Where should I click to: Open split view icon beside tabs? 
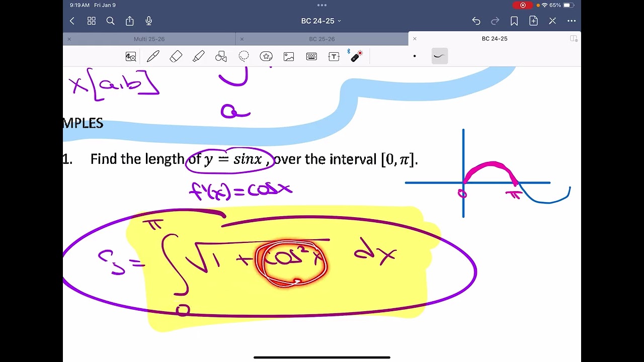coord(574,39)
